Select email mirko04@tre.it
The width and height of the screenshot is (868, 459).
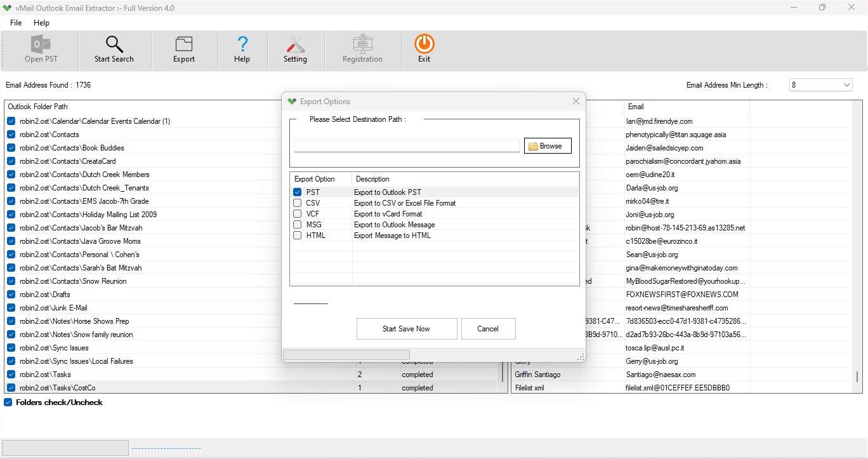(648, 201)
